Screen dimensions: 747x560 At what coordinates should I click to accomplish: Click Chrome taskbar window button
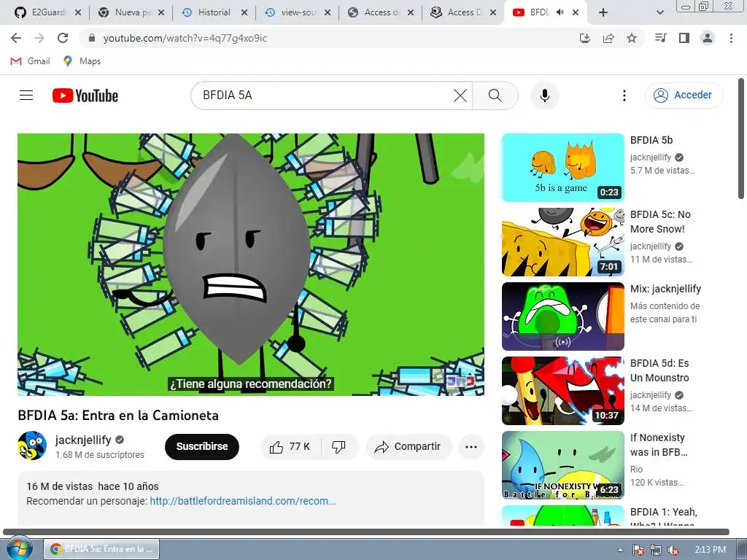(x=101, y=549)
